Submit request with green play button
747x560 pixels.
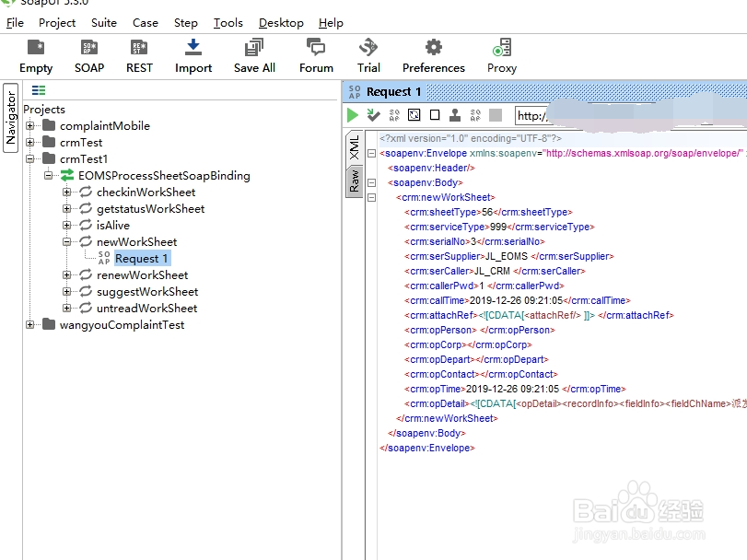pos(353,115)
